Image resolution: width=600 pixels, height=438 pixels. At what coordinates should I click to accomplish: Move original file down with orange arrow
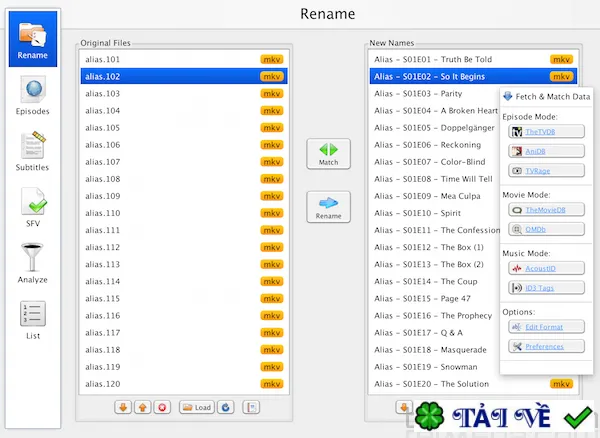(123, 407)
